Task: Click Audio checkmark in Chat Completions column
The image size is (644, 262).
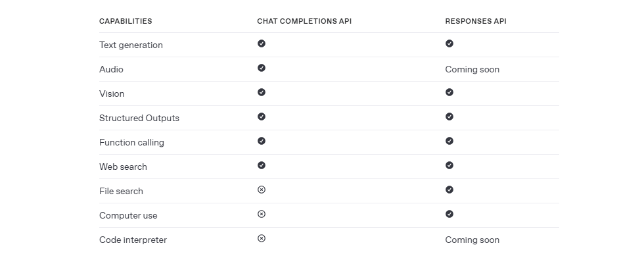Action: [262, 68]
